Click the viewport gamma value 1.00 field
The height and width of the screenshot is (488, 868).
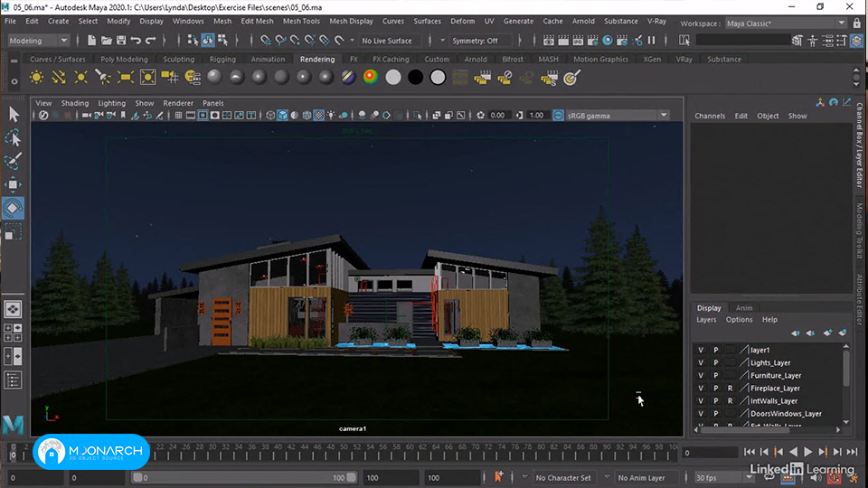(x=536, y=115)
